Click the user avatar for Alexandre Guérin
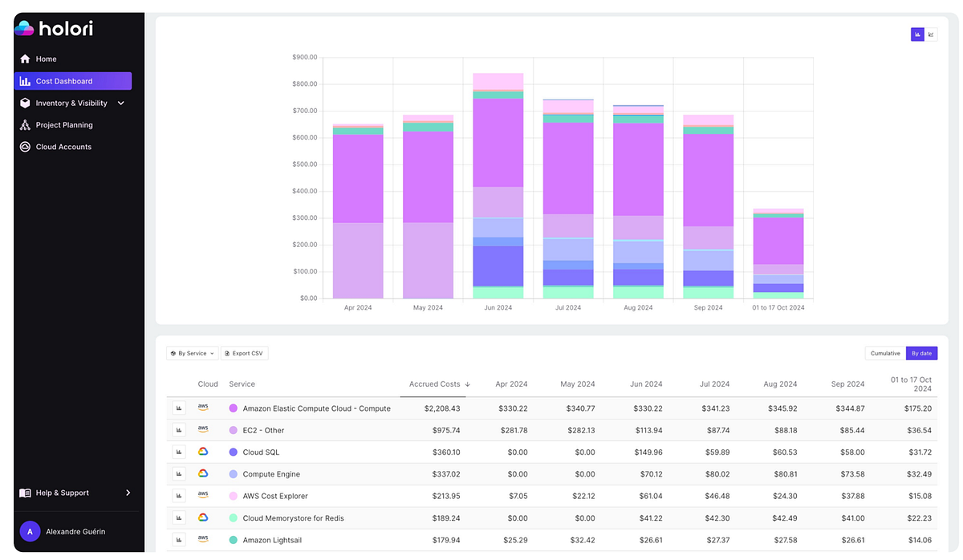This screenshot has height=560, width=963. [30, 531]
